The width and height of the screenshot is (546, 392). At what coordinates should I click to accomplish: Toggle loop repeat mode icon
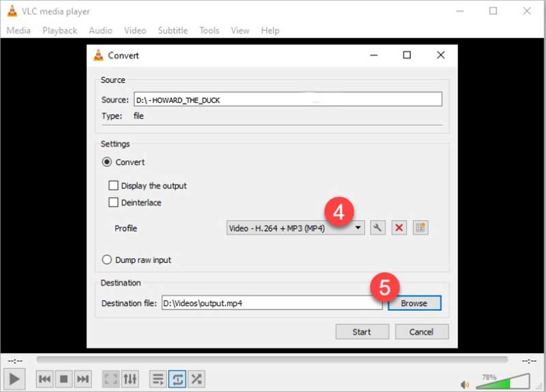(177, 379)
